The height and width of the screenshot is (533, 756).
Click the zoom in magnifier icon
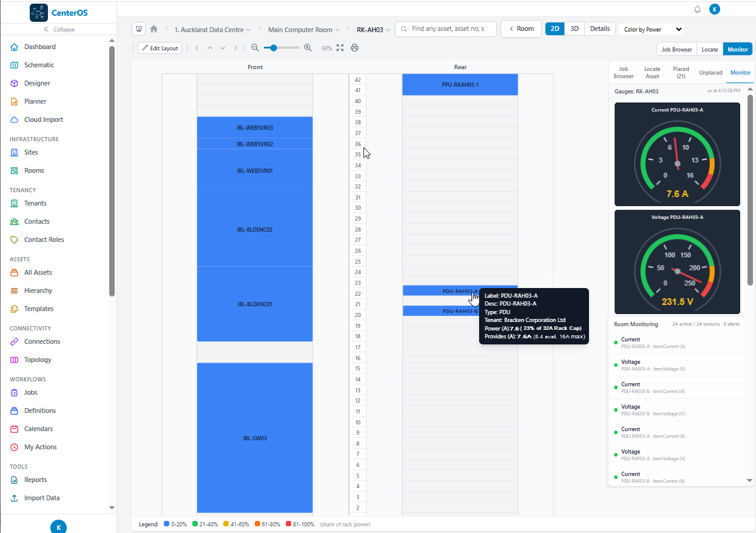click(308, 48)
